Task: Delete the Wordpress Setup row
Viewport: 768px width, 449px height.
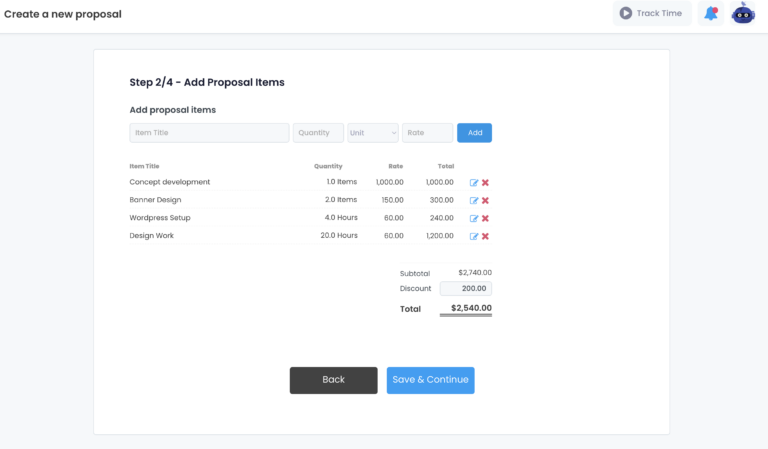Action: [485, 218]
